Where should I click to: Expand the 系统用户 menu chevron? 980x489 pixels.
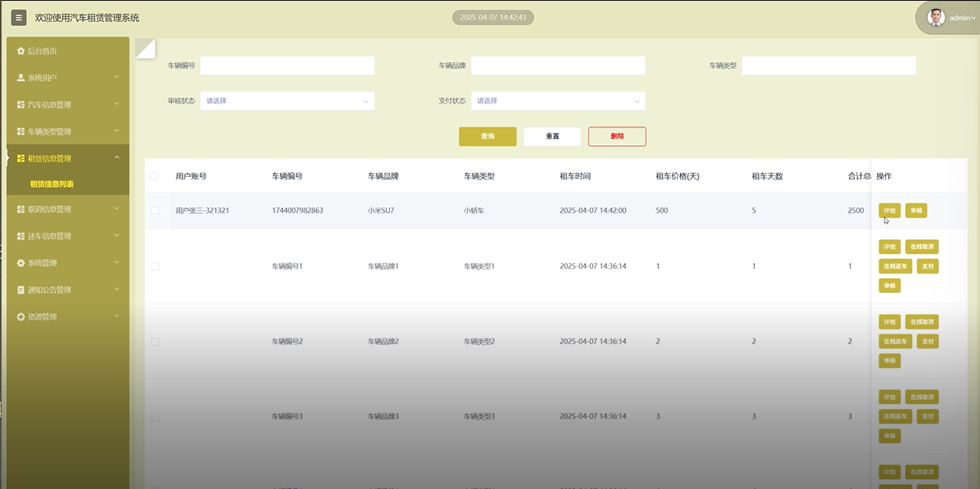tap(117, 77)
